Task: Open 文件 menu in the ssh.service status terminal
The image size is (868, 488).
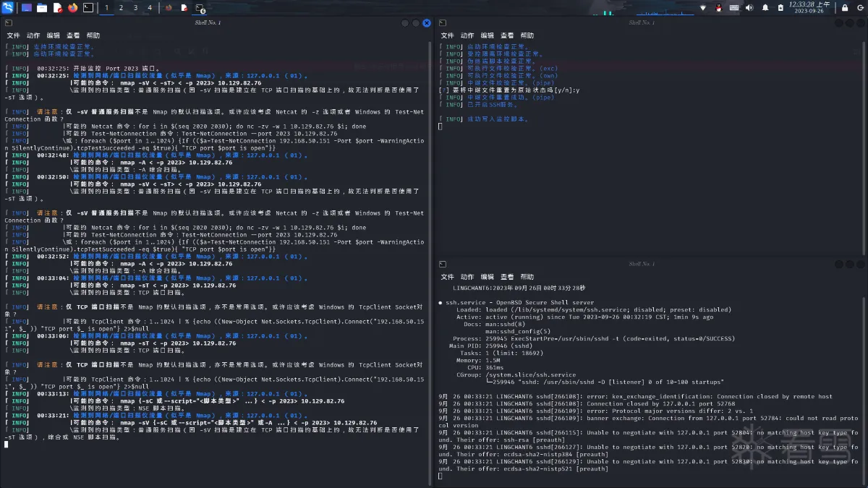Action: point(448,277)
